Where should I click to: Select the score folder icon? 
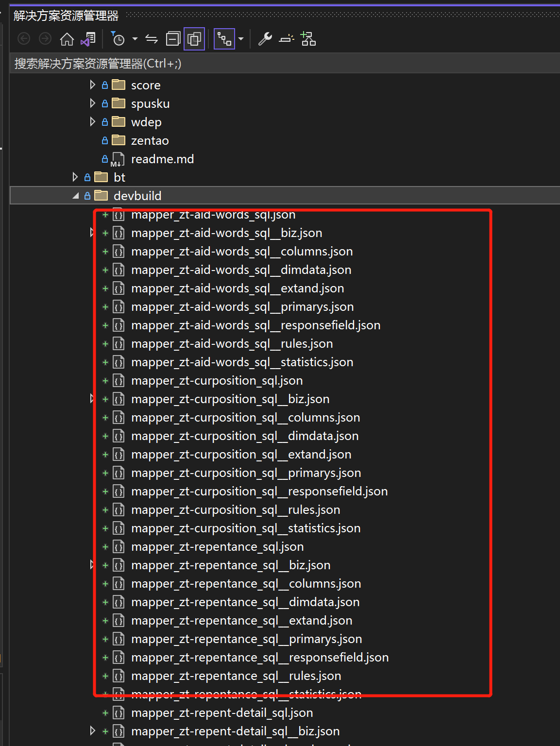pos(119,85)
